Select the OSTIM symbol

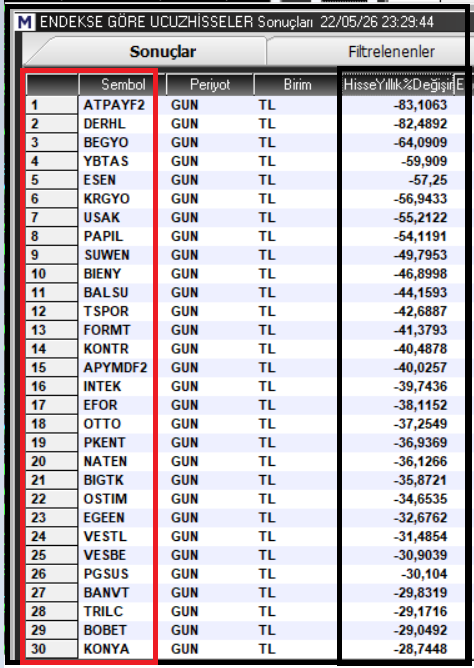[105, 498]
